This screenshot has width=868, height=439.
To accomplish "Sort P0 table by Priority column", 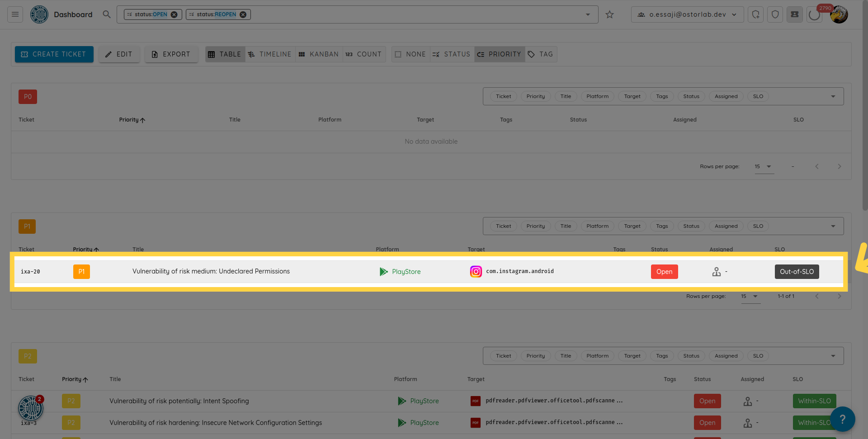I will click(x=132, y=120).
